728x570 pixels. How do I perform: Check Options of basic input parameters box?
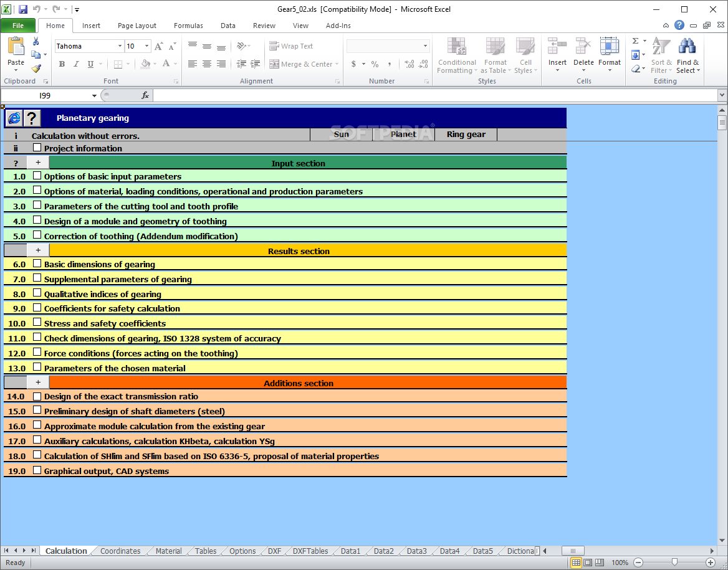coord(37,176)
